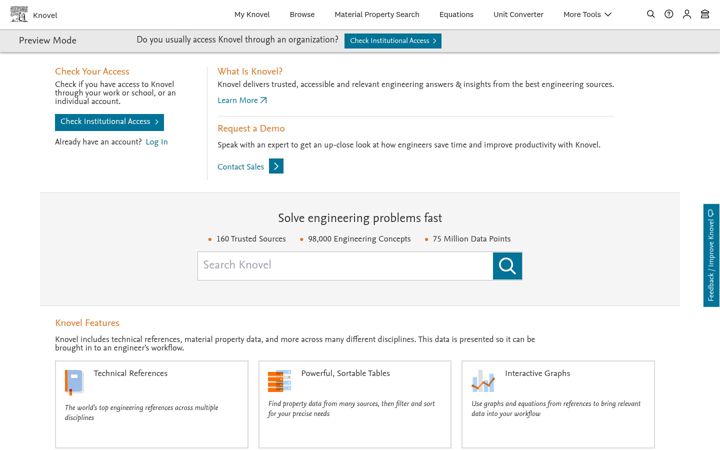Viewport: 720px width, 450px height.
Task: Click the 75 Million Data Points text
Action: pos(471,239)
